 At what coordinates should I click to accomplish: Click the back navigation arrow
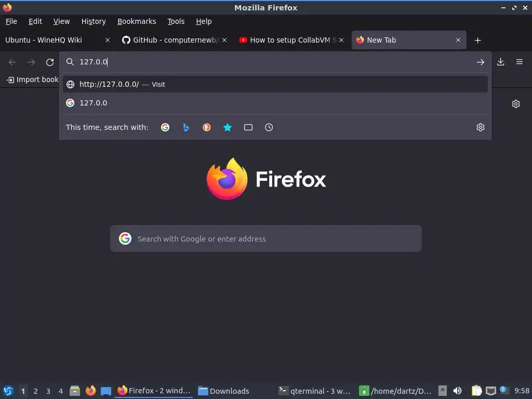click(x=12, y=62)
